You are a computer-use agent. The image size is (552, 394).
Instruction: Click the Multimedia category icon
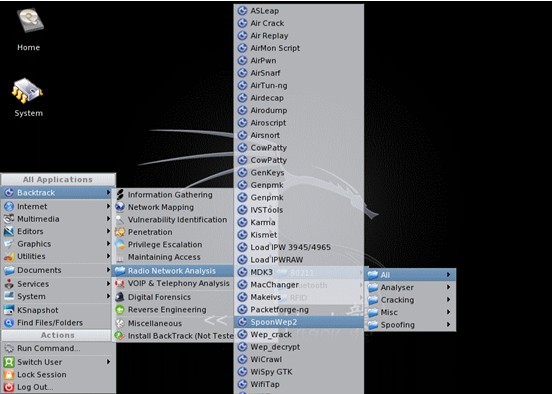[9, 219]
